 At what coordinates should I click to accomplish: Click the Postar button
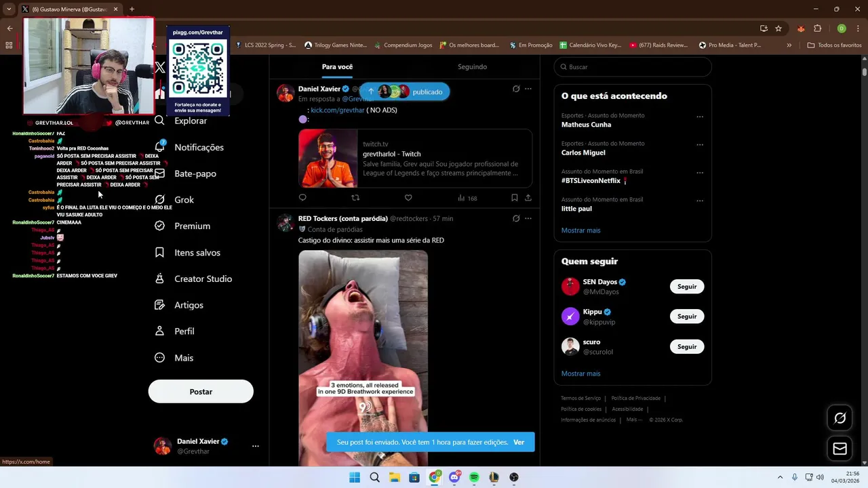pyautogui.click(x=201, y=392)
